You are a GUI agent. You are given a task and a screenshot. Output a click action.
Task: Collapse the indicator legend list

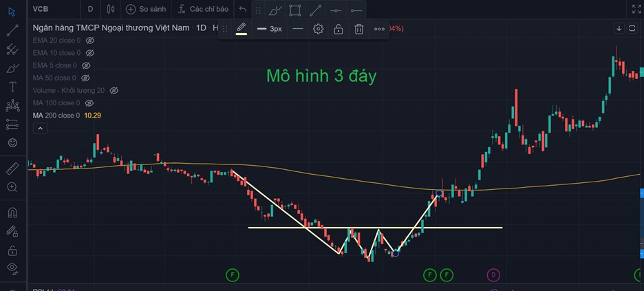coord(40,129)
